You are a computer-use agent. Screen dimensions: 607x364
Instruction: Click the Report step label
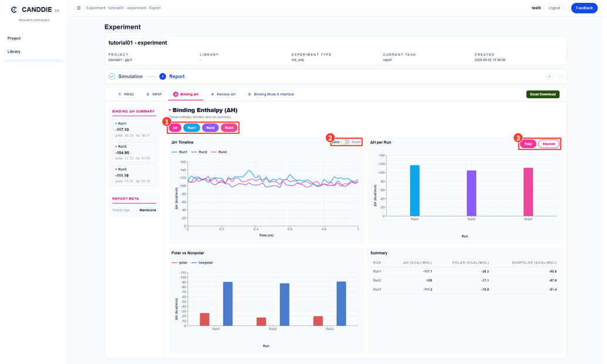[177, 76]
